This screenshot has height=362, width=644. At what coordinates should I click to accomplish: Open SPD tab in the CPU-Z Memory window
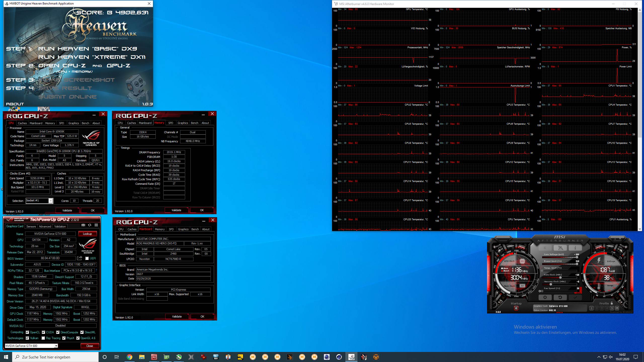pyautogui.click(x=171, y=123)
